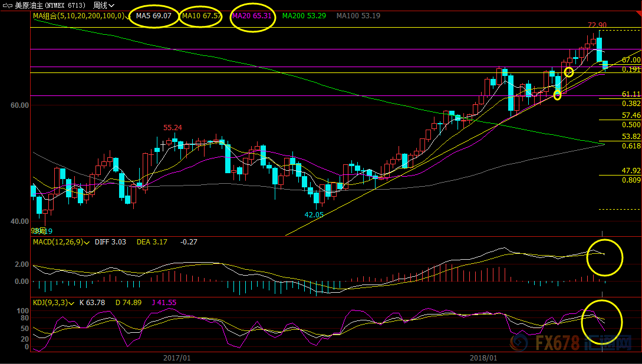Click the K 63.78 KDJ value
The height and width of the screenshot is (364, 642).
coord(92,303)
